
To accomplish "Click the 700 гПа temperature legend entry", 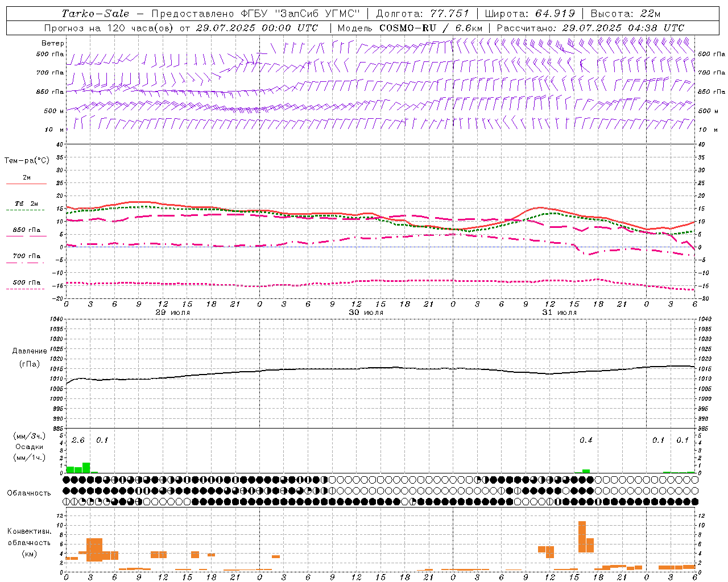I will click(x=27, y=256).
